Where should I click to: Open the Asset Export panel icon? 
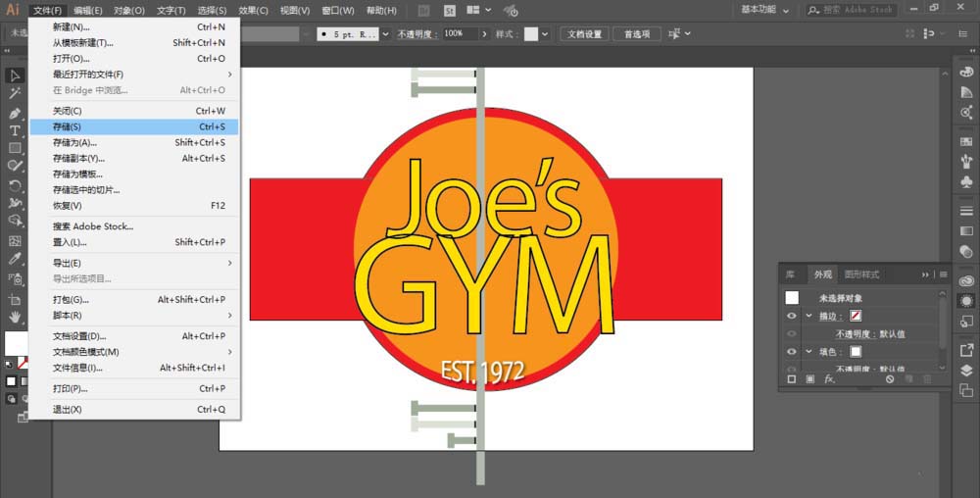[x=966, y=350]
